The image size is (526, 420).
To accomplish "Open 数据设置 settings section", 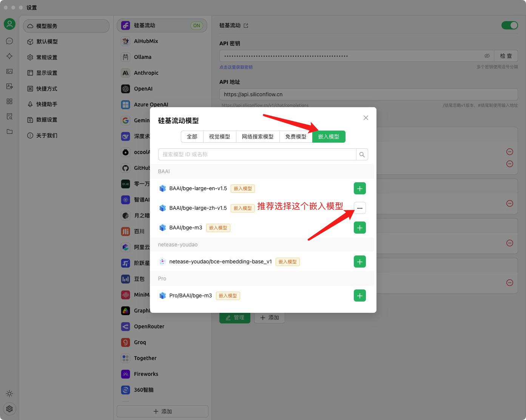I will point(66,120).
